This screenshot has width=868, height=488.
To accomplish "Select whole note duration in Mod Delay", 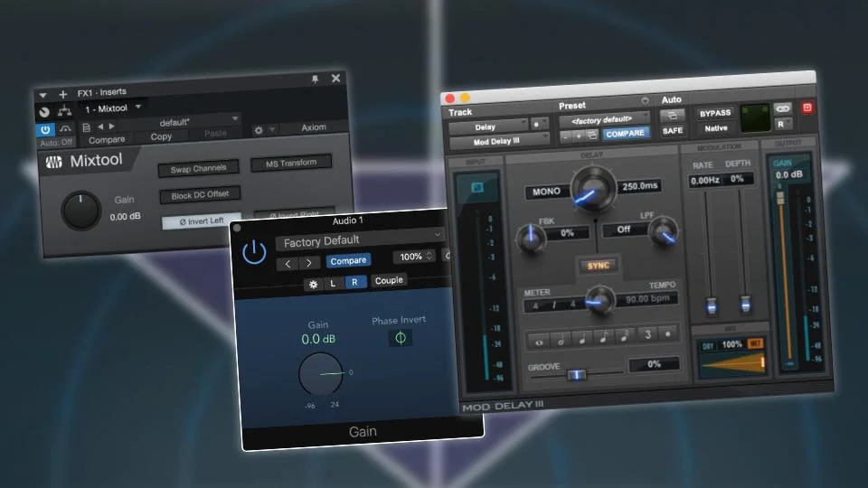I will tap(539, 343).
